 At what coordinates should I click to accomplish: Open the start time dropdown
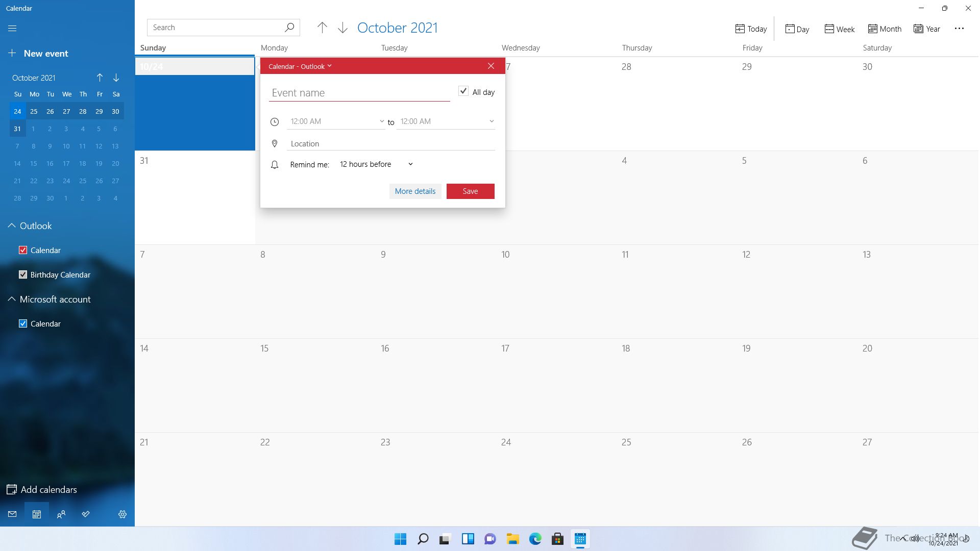[336, 121]
